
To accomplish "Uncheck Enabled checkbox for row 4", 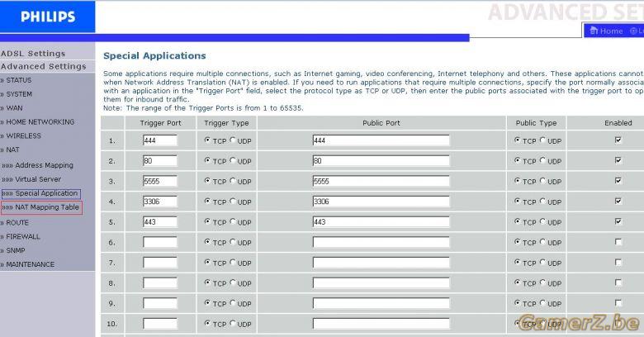I will (618, 201).
